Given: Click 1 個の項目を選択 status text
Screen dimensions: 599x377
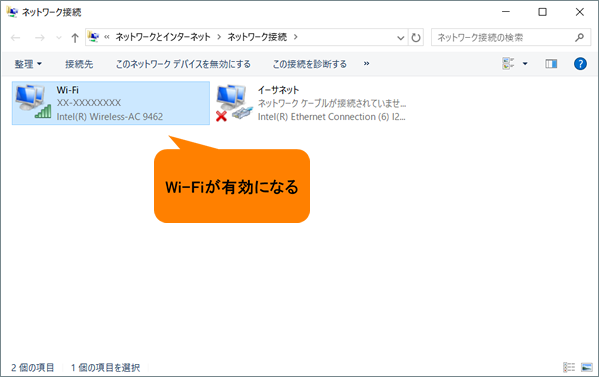Looking at the screenshot, I should (x=105, y=367).
